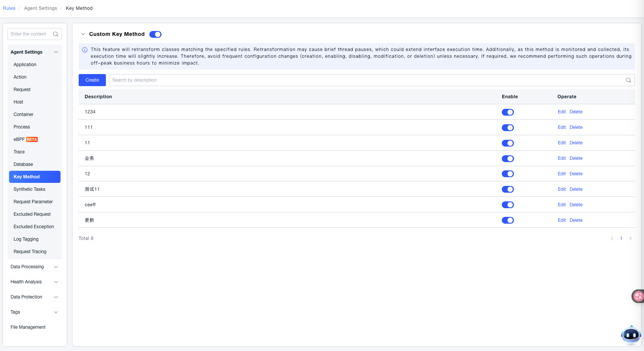Click Edit for the 12 row

pos(562,174)
